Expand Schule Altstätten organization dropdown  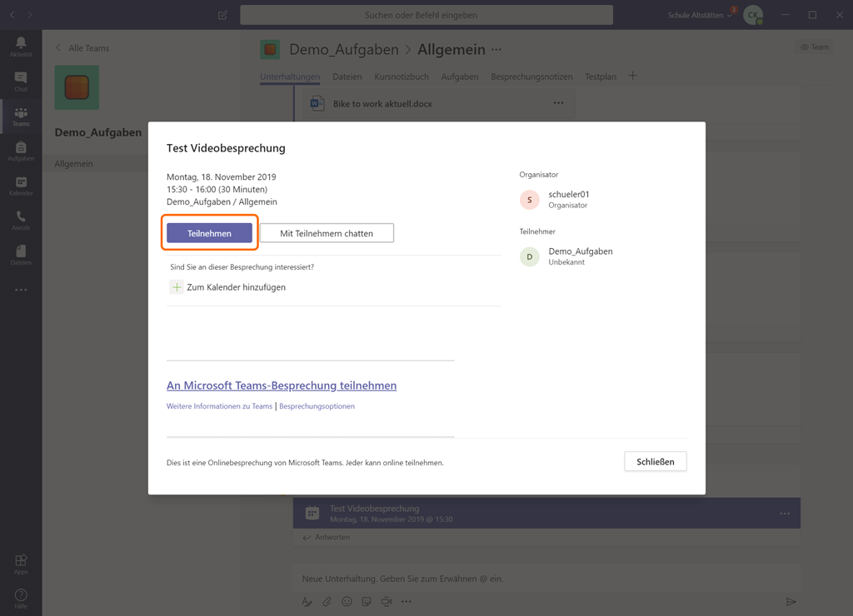point(700,15)
